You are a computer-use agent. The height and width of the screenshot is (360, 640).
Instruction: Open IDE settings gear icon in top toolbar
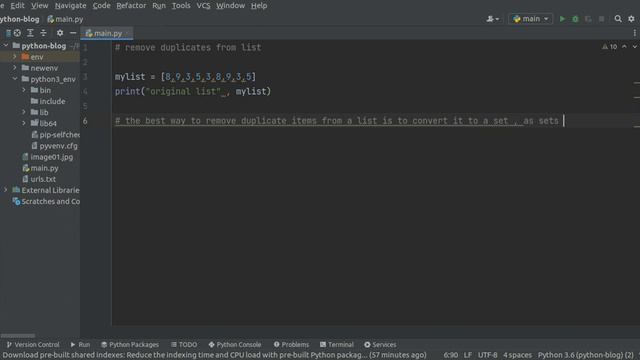point(631,19)
